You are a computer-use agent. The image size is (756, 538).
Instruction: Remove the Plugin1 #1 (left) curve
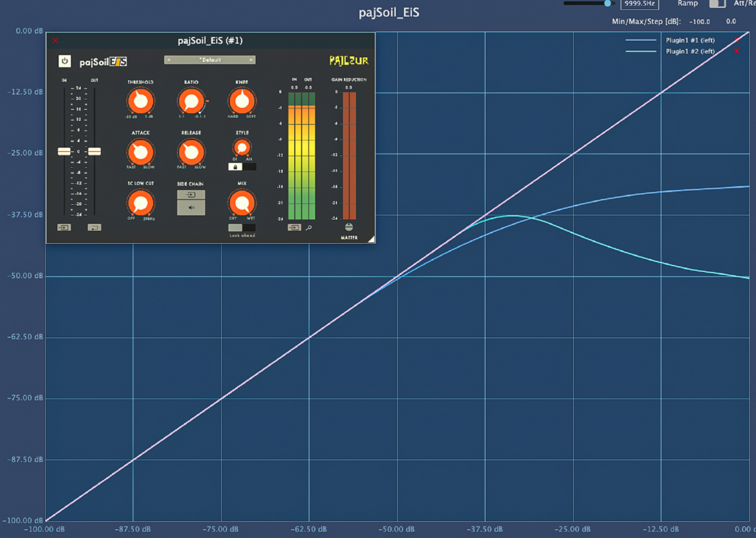736,40
